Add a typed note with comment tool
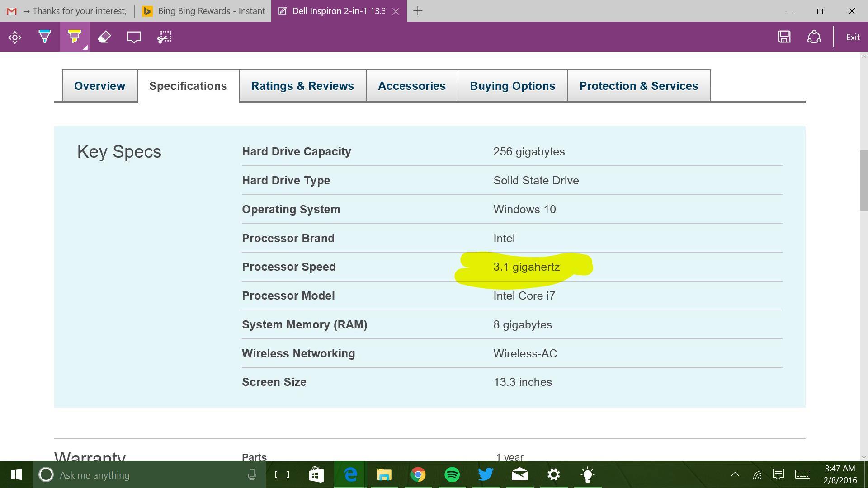The height and width of the screenshot is (488, 868). point(134,37)
